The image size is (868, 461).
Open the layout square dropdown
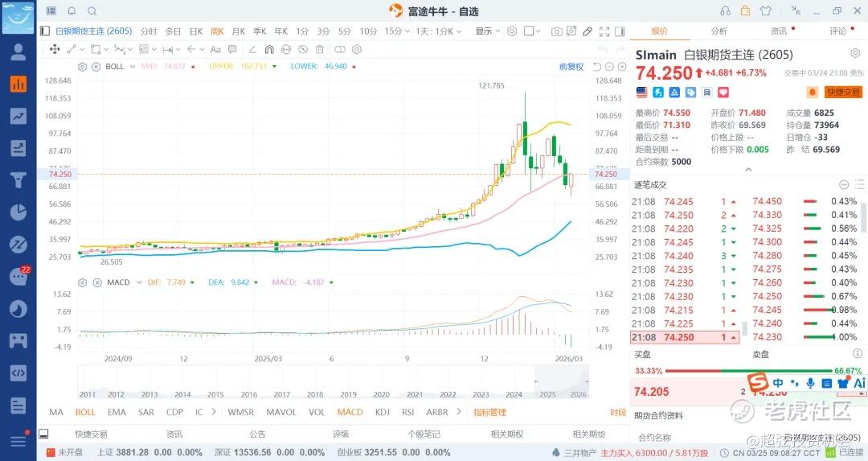[x=532, y=31]
